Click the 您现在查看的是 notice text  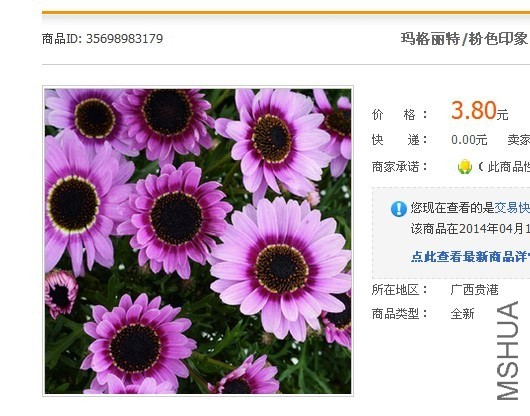452,208
